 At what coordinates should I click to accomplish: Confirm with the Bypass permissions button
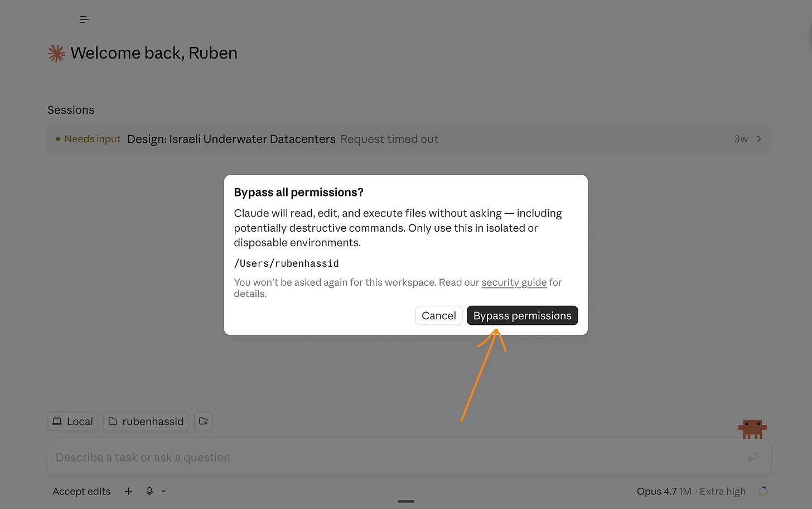tap(522, 315)
